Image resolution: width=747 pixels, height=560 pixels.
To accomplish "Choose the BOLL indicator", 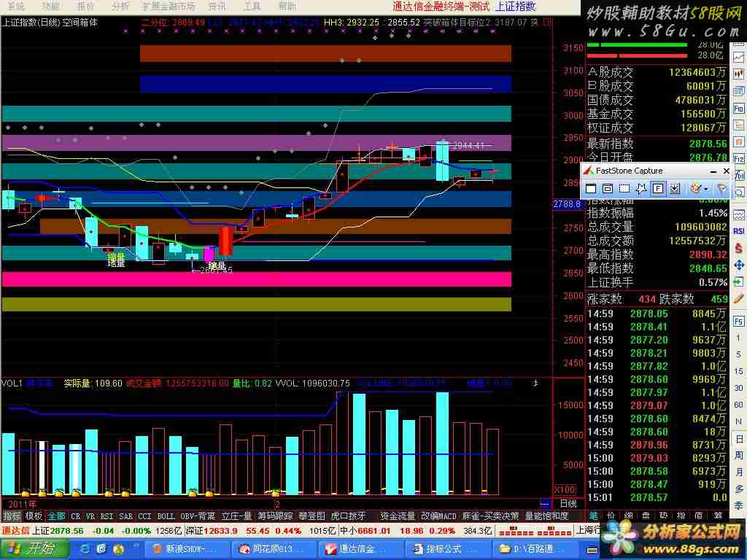I will (x=166, y=516).
